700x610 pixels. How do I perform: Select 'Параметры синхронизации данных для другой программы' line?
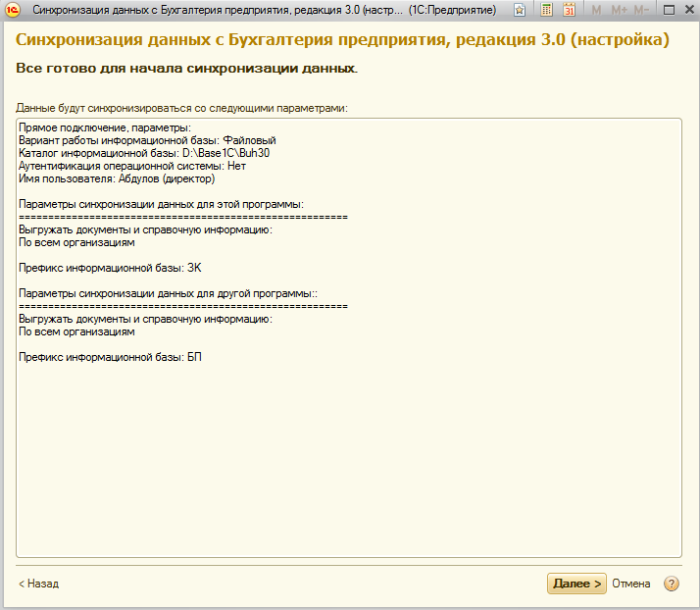pyautogui.click(x=168, y=293)
